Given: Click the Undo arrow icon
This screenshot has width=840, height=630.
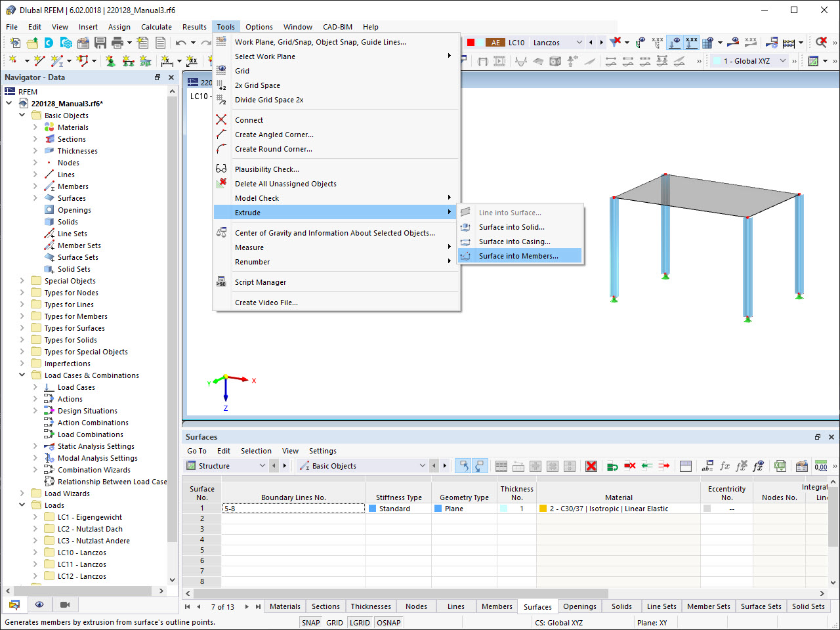Looking at the screenshot, I should tap(180, 43).
